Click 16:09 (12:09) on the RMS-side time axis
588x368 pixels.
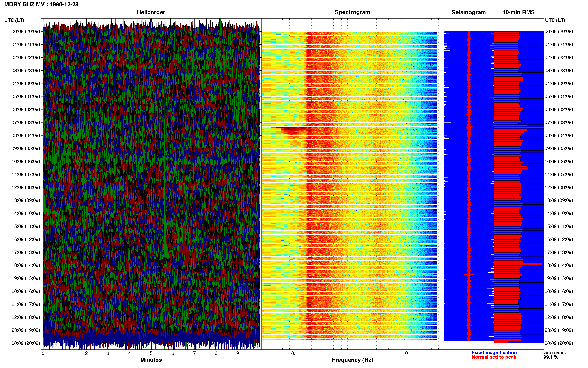559,239
